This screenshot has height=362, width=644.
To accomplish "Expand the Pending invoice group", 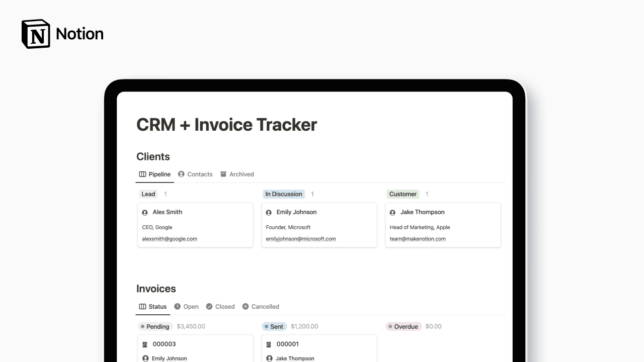I will (155, 326).
